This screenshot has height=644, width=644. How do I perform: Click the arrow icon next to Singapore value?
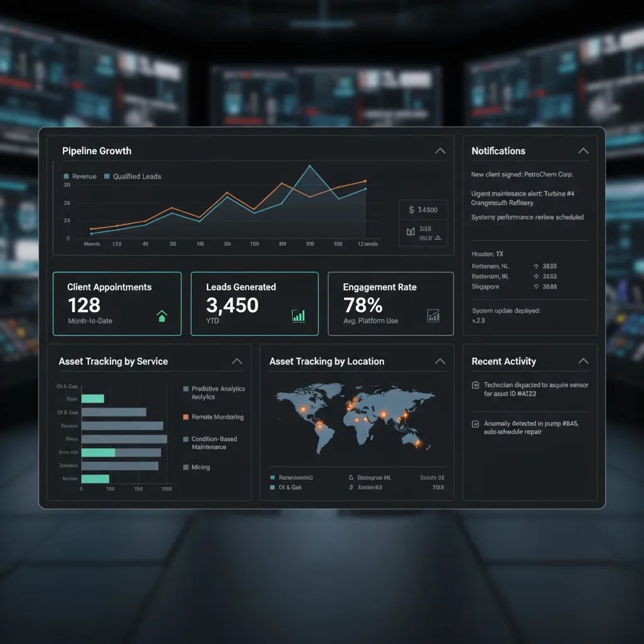(536, 287)
